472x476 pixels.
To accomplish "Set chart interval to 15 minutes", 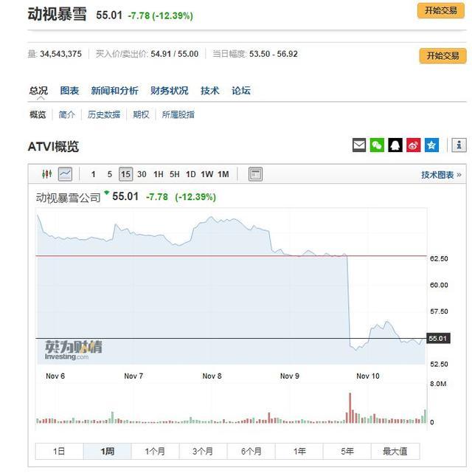I will (126, 174).
